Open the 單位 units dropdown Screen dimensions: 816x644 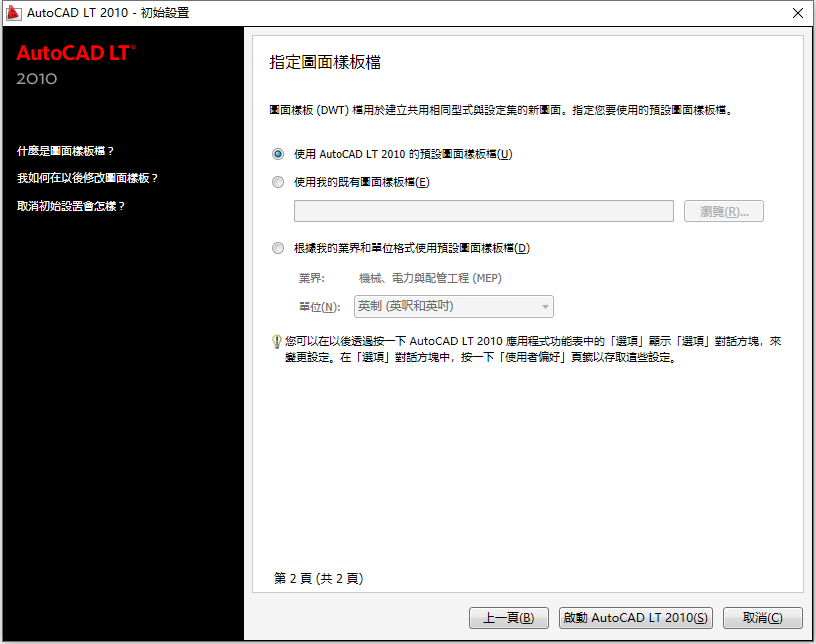point(453,306)
